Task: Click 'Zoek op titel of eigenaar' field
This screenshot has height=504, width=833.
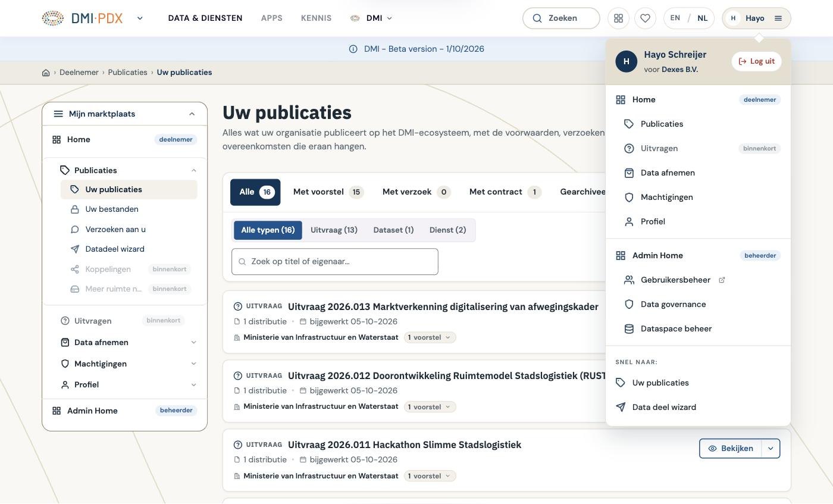Action: pos(335,262)
